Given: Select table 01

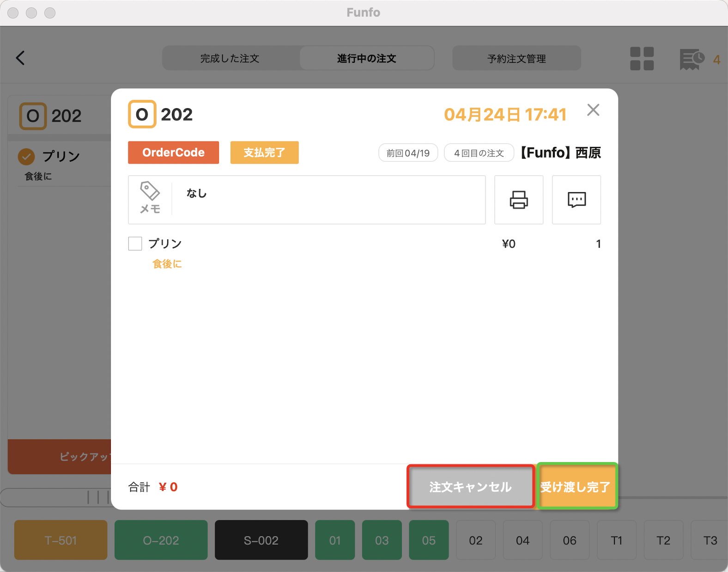Looking at the screenshot, I should [335, 540].
